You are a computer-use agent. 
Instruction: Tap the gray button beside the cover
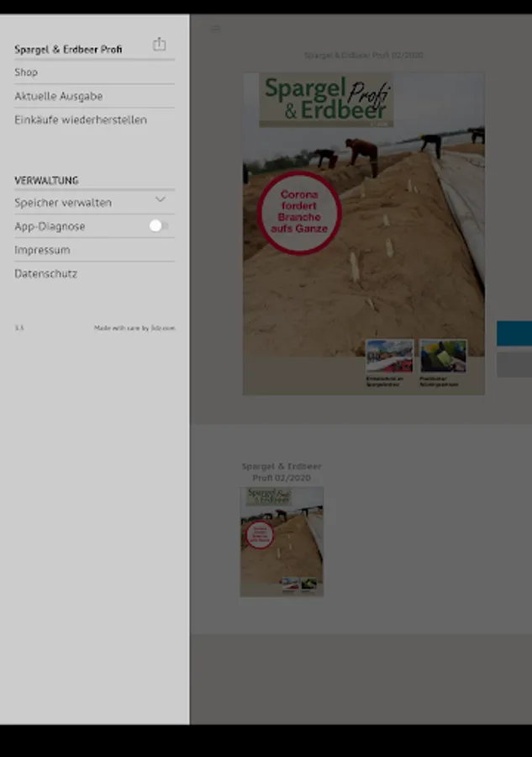coord(514,364)
